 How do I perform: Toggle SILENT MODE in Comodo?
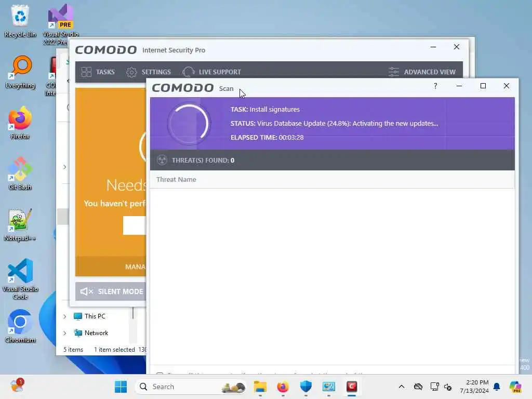111,291
